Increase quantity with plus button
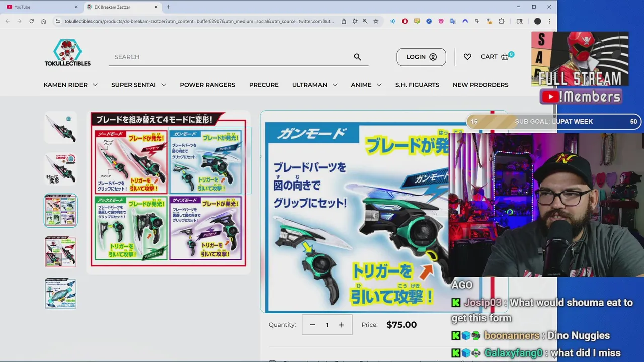 [342, 325]
